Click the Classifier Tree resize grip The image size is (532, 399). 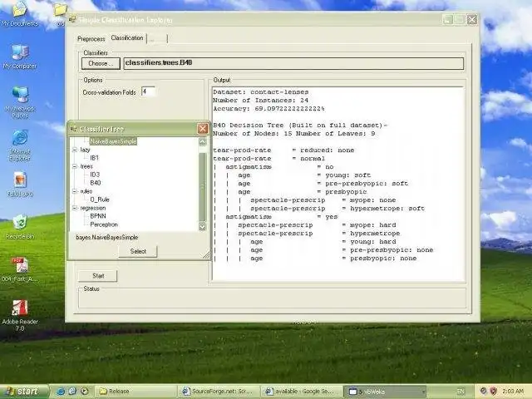click(x=206, y=255)
